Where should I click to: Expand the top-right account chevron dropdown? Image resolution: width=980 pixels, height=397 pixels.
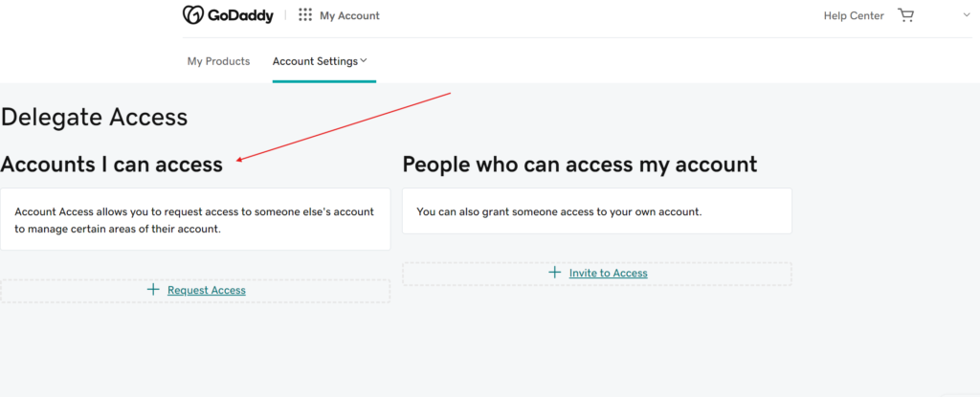tap(966, 15)
